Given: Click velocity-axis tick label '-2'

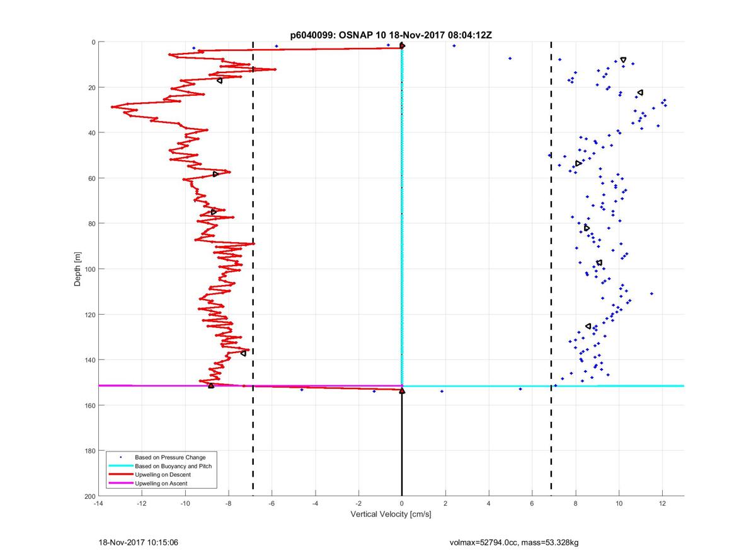Looking at the screenshot, I should pos(358,504).
